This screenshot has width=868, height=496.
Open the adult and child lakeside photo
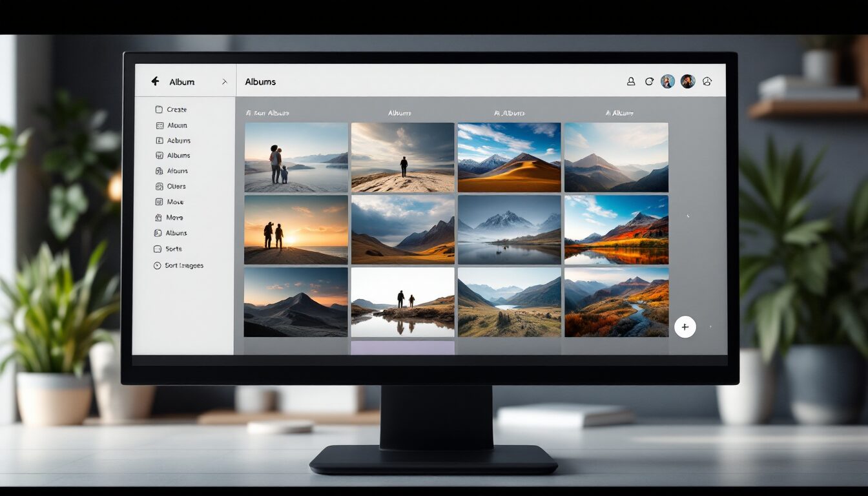[296, 158]
